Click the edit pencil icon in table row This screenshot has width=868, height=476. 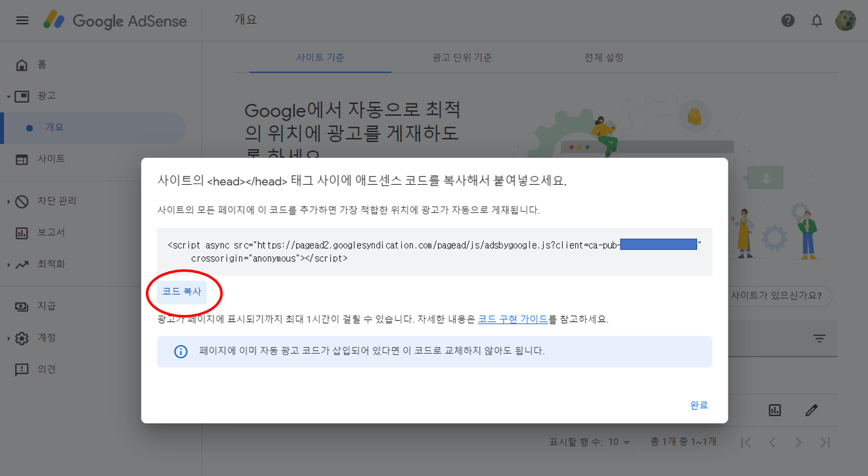pos(812,410)
